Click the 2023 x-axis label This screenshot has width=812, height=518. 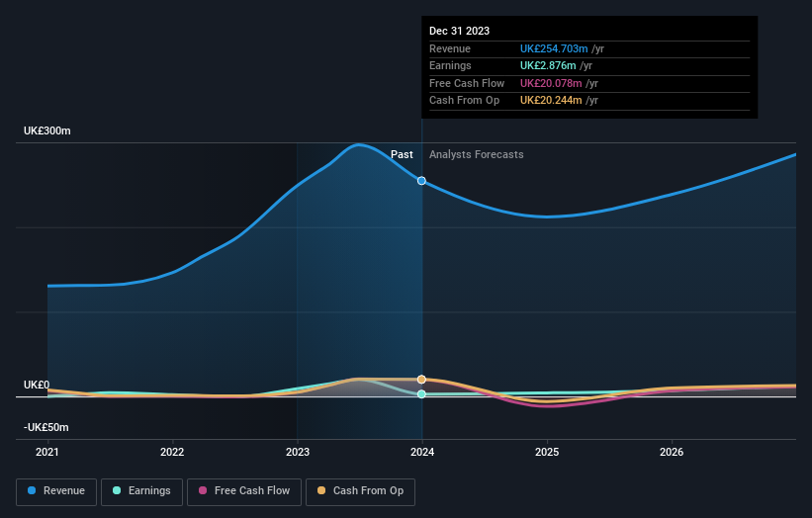tap(298, 452)
